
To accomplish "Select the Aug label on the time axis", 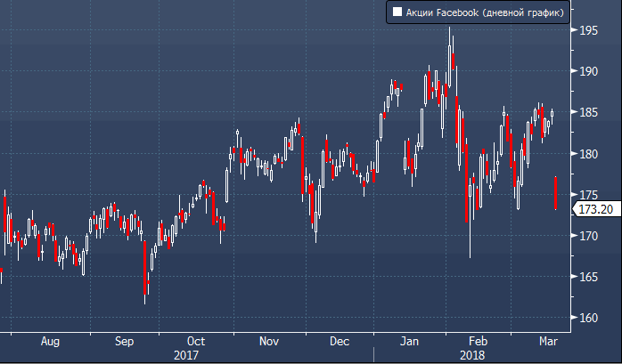I will [x=51, y=341].
